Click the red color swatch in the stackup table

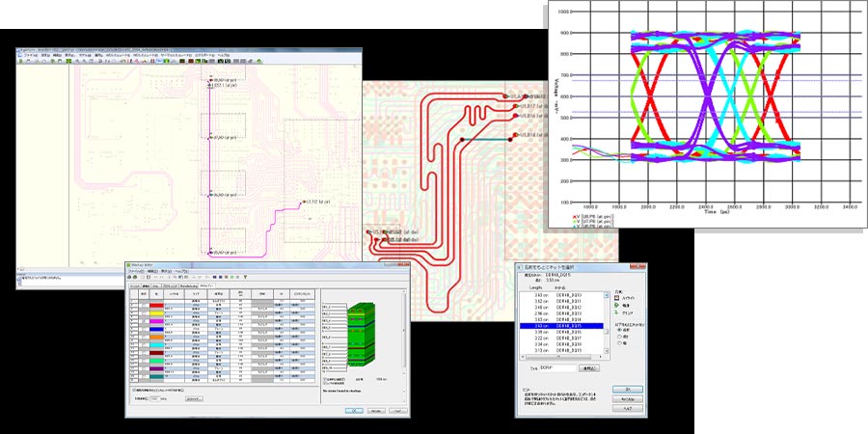(154, 307)
